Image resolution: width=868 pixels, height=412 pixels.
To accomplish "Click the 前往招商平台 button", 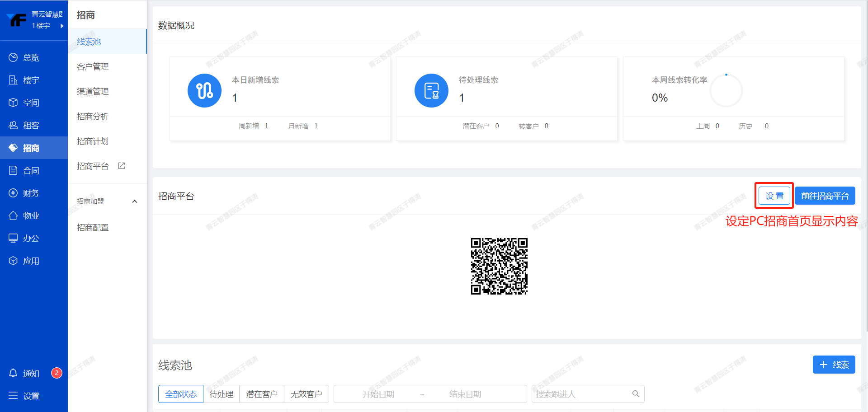I will [x=825, y=196].
